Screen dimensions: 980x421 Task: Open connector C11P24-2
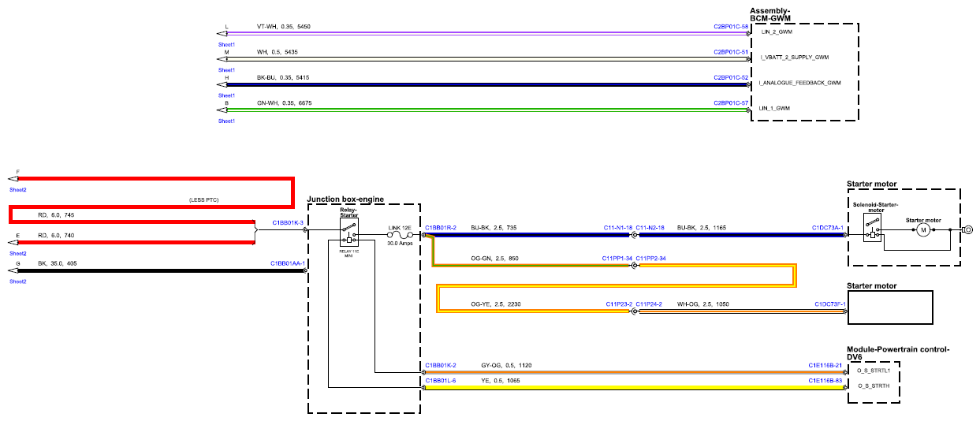pos(650,304)
